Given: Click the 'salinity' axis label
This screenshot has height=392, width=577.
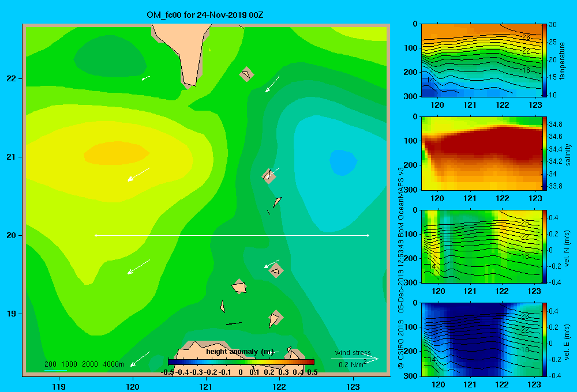Looking at the screenshot, I should tap(568, 154).
